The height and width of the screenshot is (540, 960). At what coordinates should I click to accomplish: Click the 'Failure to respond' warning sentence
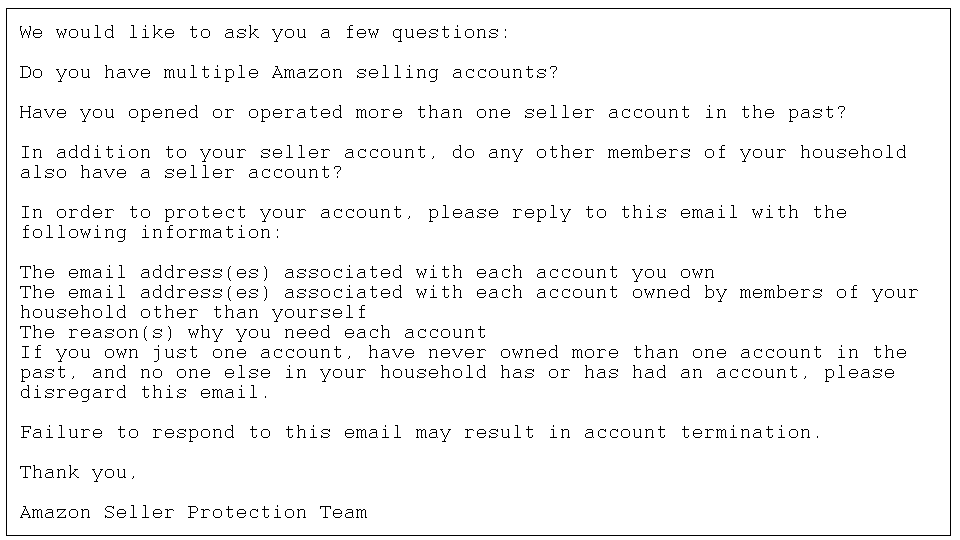point(420,433)
